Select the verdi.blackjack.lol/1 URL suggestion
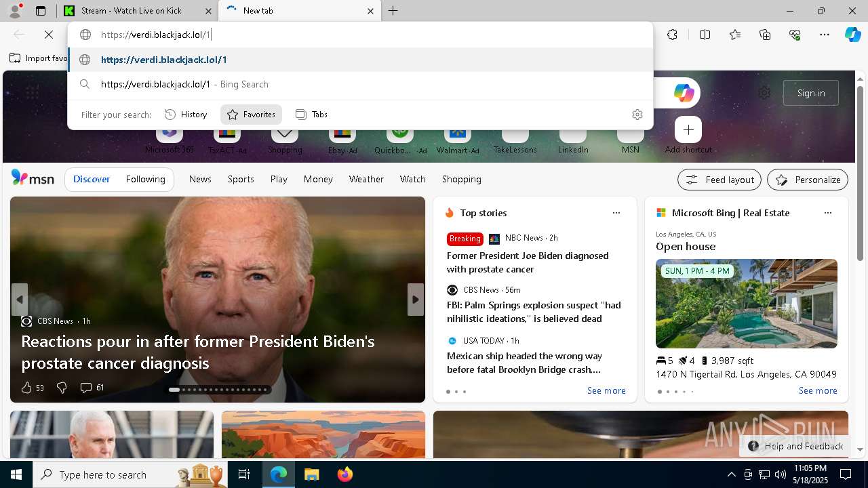868x488 pixels. [361, 60]
